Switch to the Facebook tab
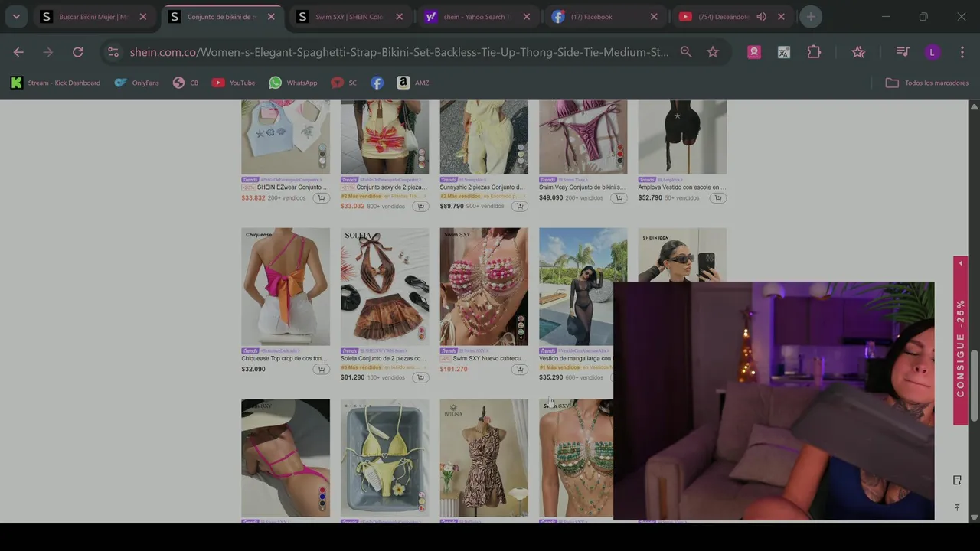The image size is (980, 551). pos(606,16)
